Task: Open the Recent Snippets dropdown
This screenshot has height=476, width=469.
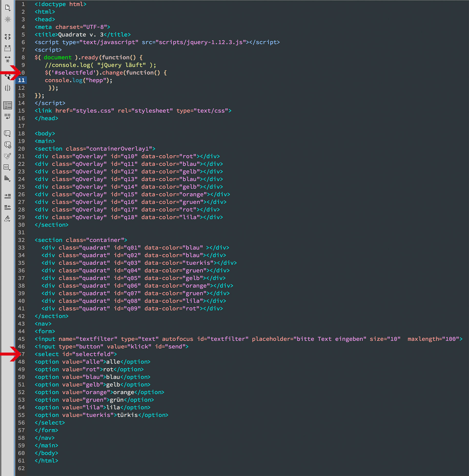Action: 8,167
